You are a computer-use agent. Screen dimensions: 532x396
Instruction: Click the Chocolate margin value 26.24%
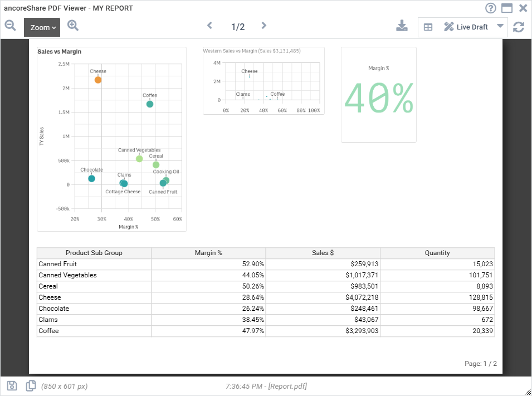(x=253, y=309)
